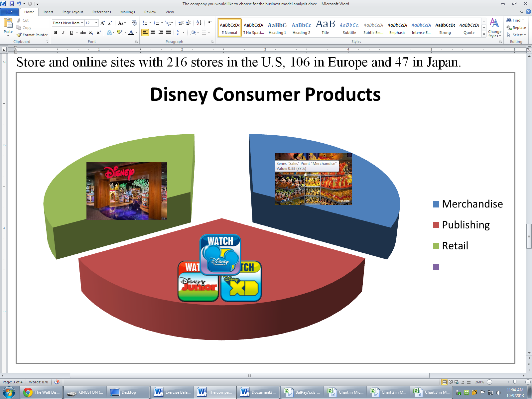Click the Format Painter brush
The image size is (532, 399).
click(x=19, y=35)
